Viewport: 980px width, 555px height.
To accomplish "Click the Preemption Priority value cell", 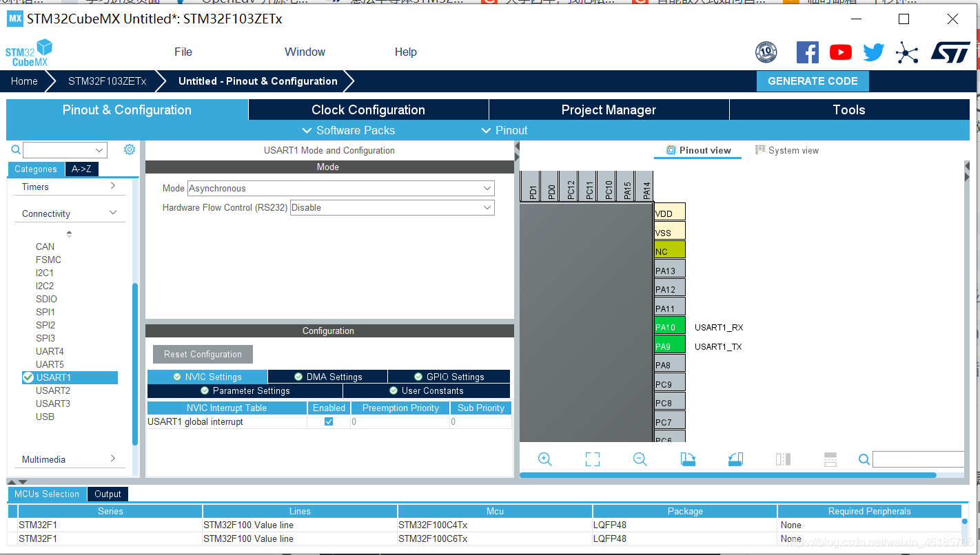I will tap(400, 421).
